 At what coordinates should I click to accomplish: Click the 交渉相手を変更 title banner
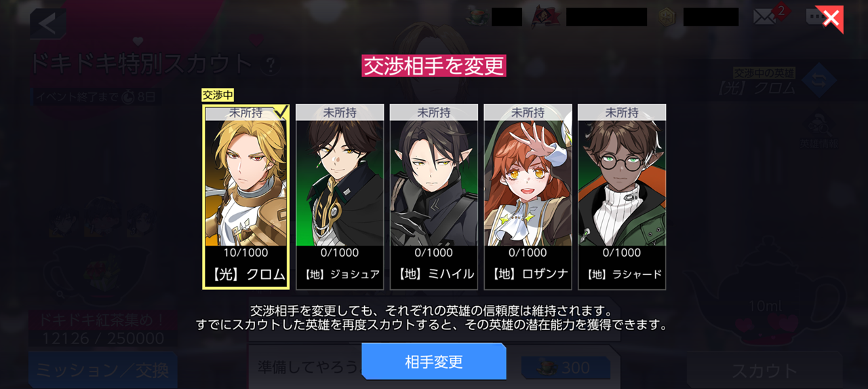[434, 66]
